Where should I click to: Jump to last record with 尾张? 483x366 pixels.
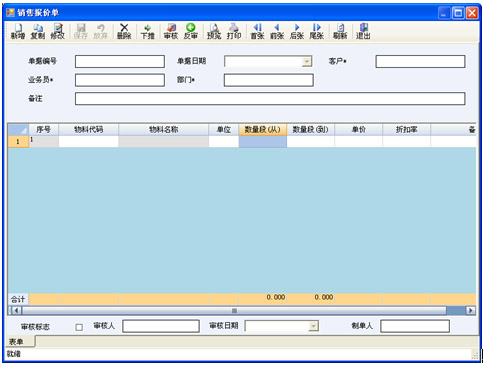point(317,31)
